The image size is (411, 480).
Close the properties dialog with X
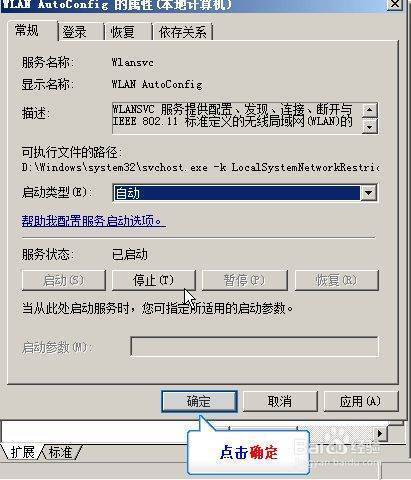click(x=395, y=4)
